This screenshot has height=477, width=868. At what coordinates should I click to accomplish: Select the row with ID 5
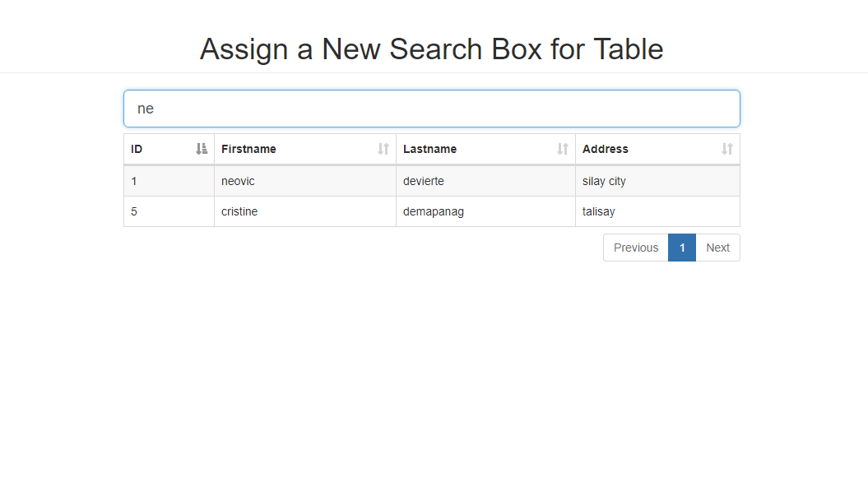click(x=432, y=211)
